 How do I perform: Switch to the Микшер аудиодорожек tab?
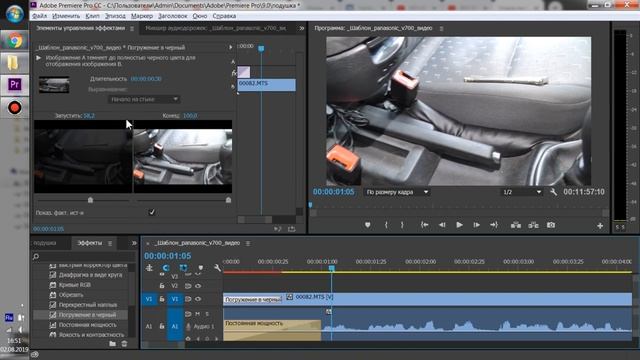pos(216,29)
